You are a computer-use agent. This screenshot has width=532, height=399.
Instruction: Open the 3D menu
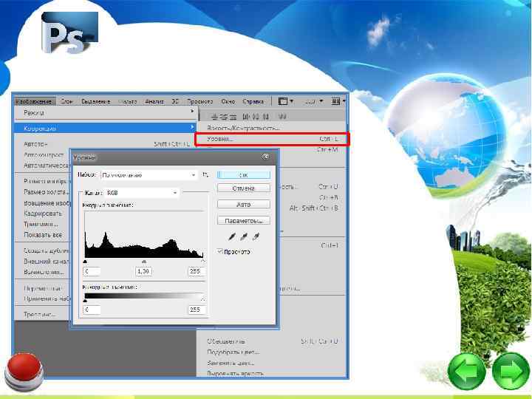[175, 101]
